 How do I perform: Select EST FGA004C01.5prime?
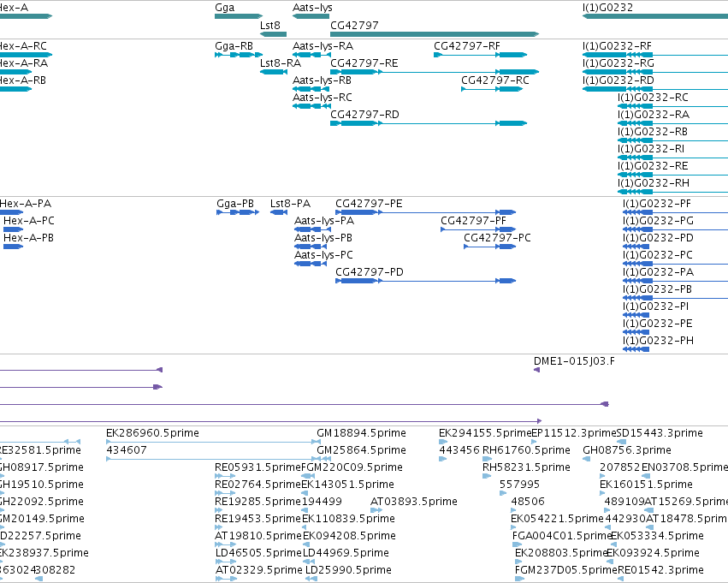pos(517,544)
